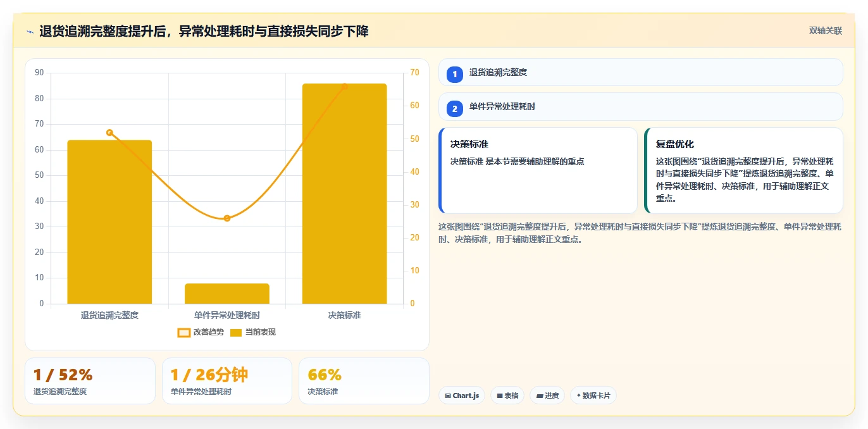Click the 决策标准 card heading

pyautogui.click(x=469, y=144)
